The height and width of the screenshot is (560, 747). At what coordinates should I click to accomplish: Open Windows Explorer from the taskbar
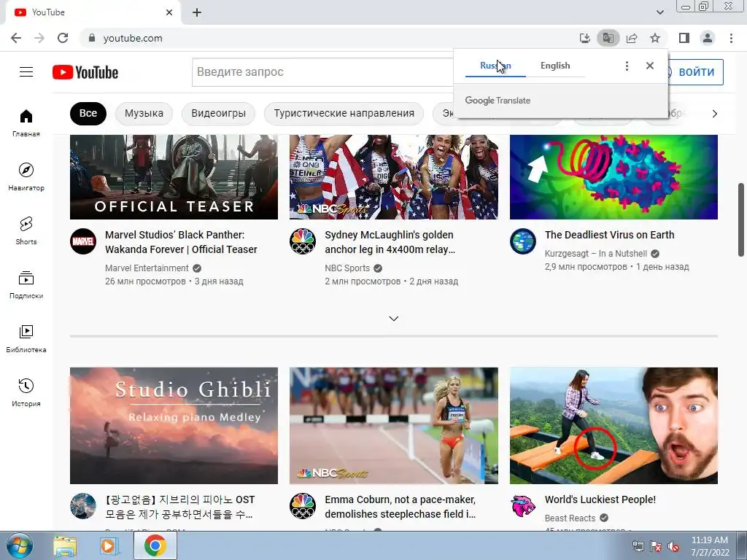[x=65, y=546]
